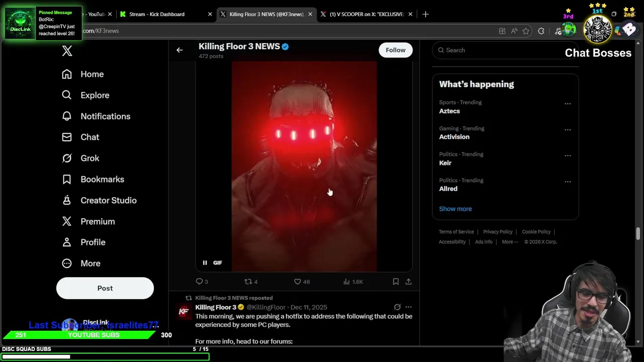Click the Killing Floor 3 KF avatar
Image resolution: width=644 pixels, height=362 pixels.
pos(184,312)
